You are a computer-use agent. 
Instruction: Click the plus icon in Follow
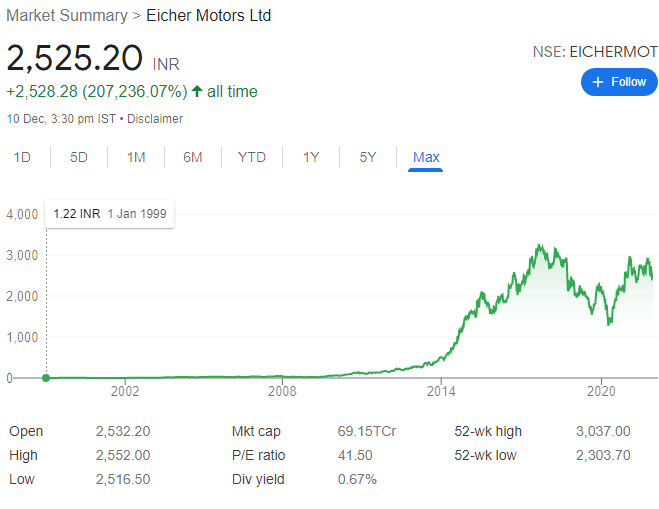coord(598,82)
